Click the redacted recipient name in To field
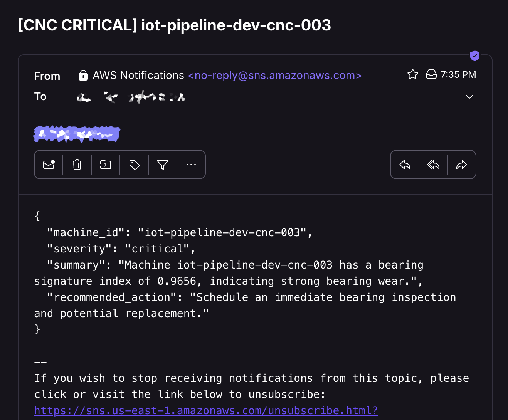The image size is (508, 420). tap(131, 97)
